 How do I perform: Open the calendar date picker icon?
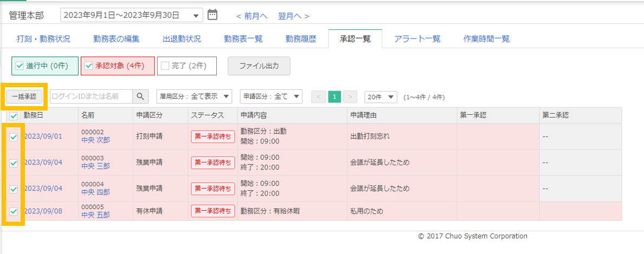[x=212, y=15]
